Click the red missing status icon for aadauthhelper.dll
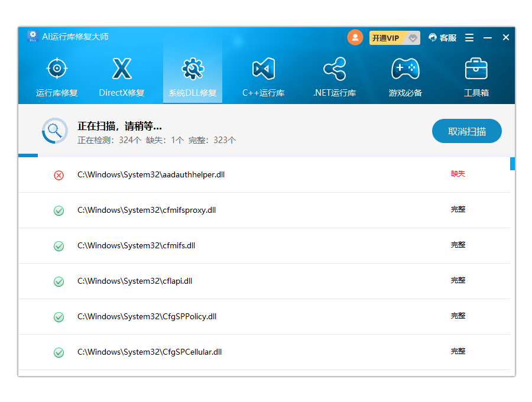 [x=59, y=175]
